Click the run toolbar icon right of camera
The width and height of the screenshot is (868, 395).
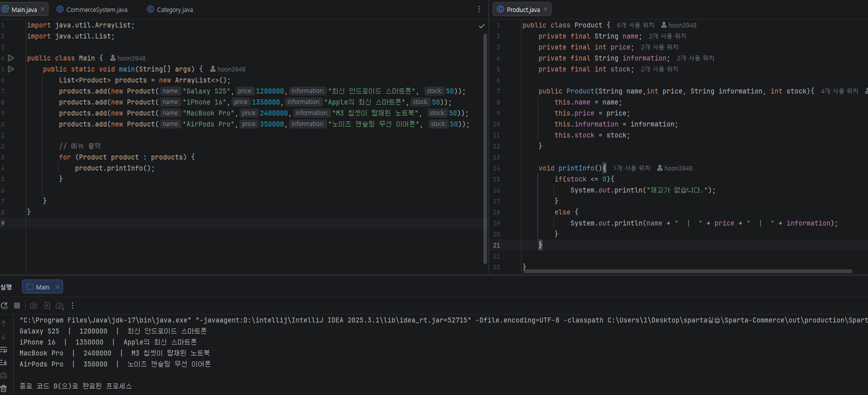[46, 305]
